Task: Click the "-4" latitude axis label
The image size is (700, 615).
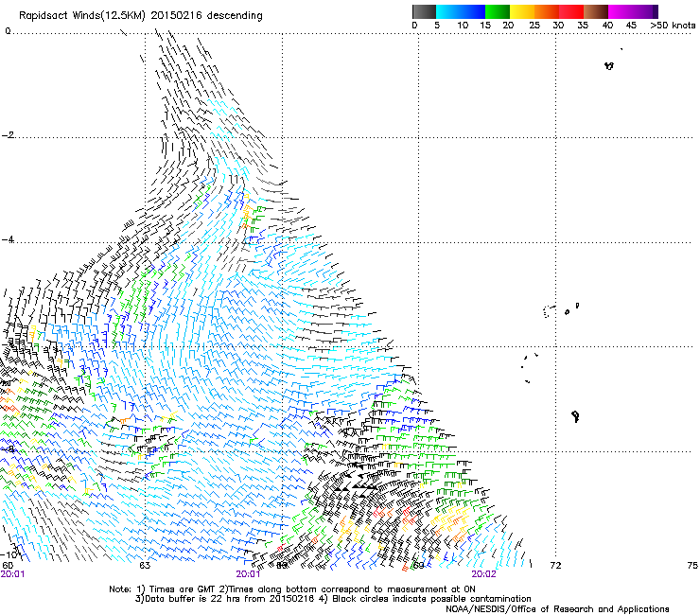Action: tap(8, 239)
